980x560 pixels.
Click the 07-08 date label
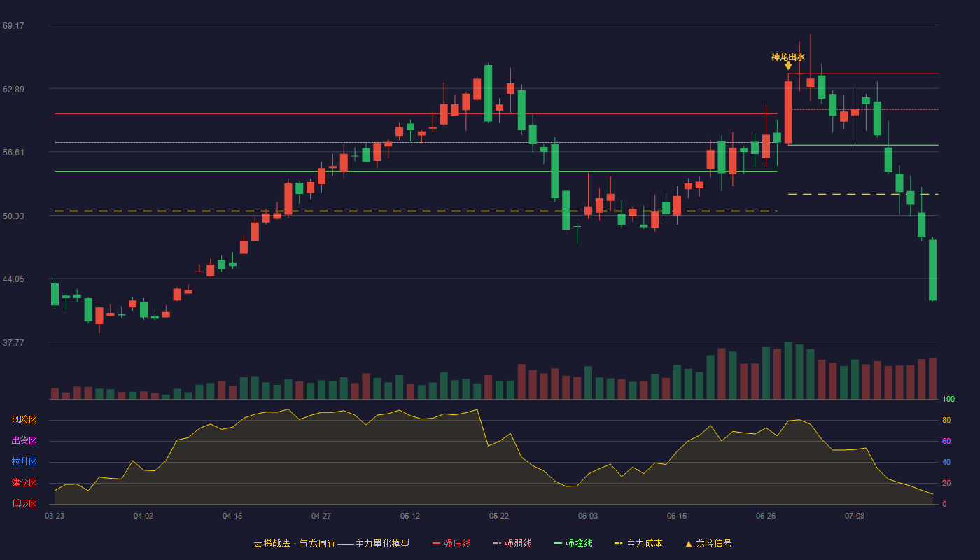(x=855, y=516)
